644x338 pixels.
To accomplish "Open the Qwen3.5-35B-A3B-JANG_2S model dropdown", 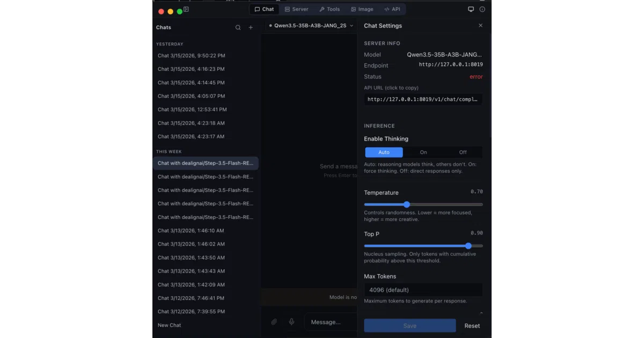I will coord(311,25).
